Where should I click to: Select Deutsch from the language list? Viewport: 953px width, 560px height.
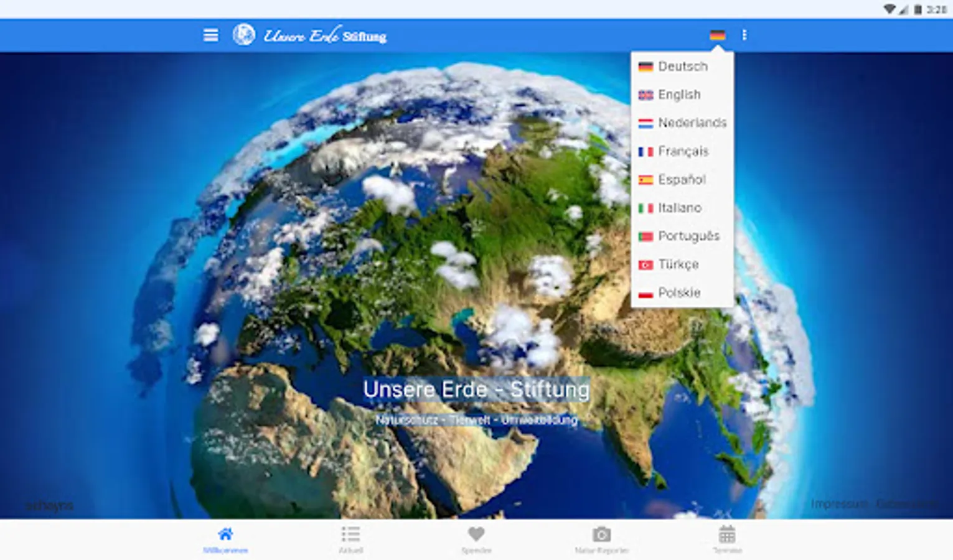(682, 67)
